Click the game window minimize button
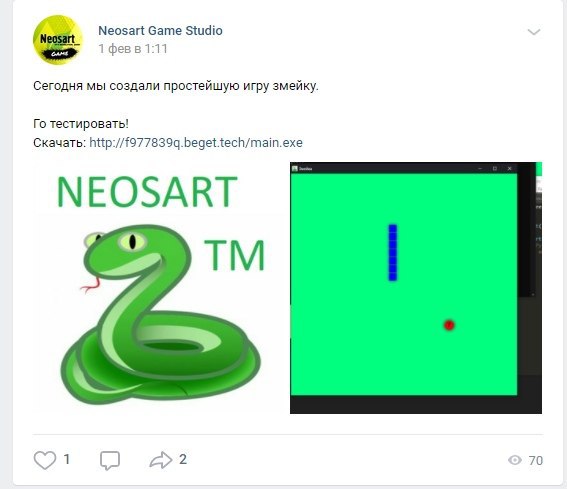 click(x=480, y=169)
